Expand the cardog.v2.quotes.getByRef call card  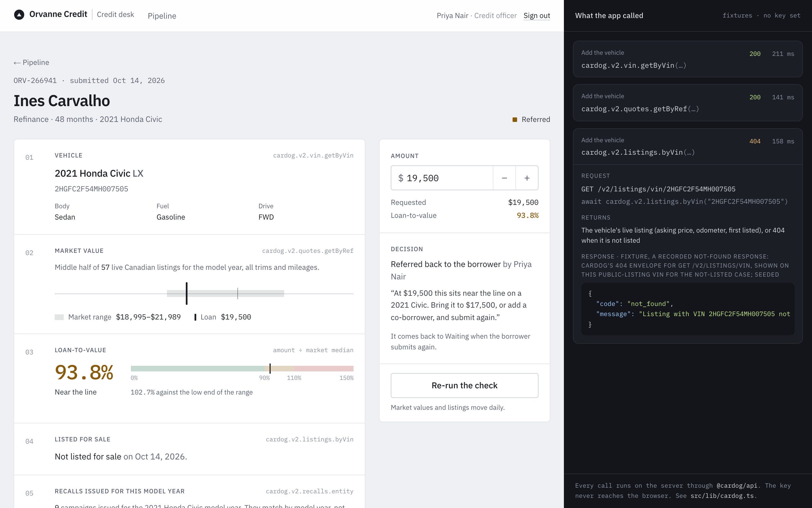coord(687,103)
